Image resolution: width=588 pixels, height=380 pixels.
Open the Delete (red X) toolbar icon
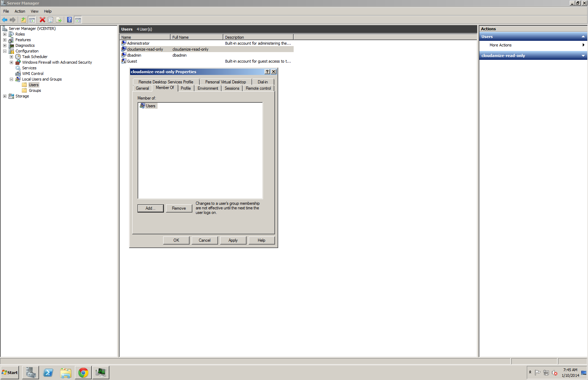(42, 20)
